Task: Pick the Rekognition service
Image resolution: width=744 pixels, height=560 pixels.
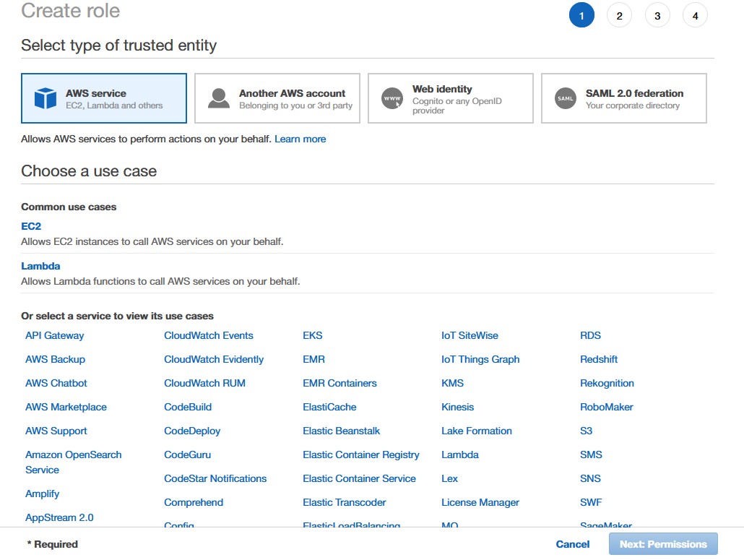Action: click(x=607, y=383)
